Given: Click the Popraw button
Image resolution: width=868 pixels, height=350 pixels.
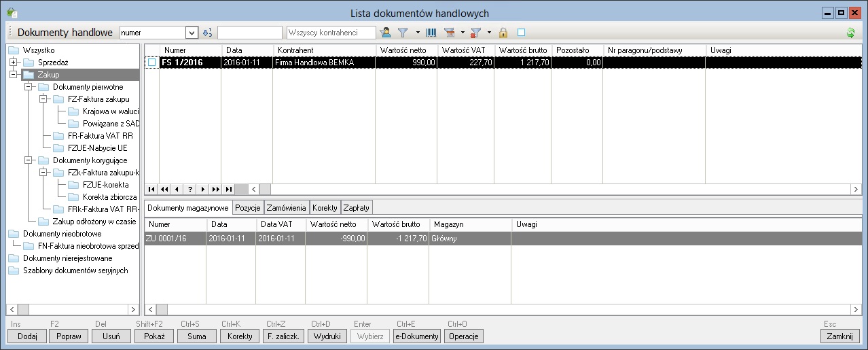Looking at the screenshot, I should [x=69, y=336].
